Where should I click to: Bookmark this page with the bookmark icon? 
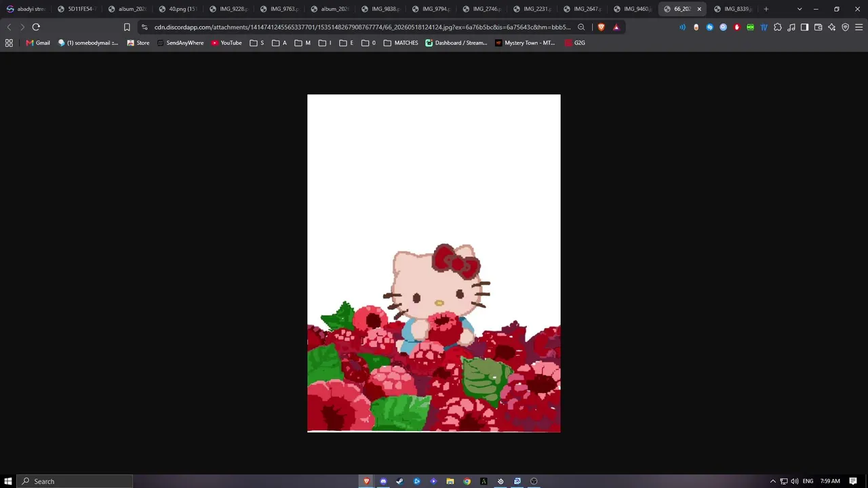(x=127, y=27)
